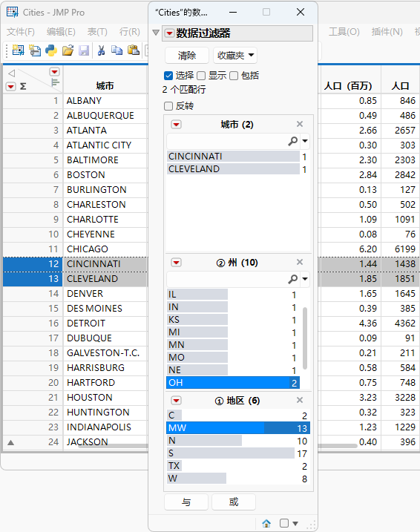Click the column sort bars icon in table corner

point(55,82)
